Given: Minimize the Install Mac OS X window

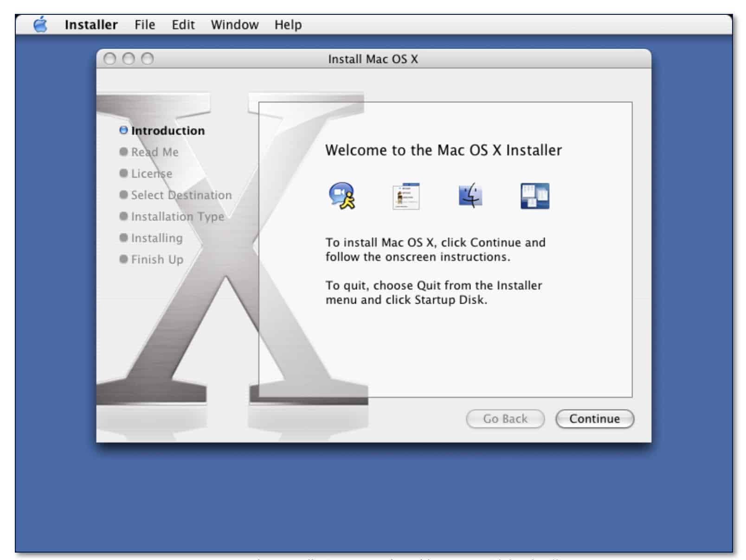Looking at the screenshot, I should coord(129,59).
